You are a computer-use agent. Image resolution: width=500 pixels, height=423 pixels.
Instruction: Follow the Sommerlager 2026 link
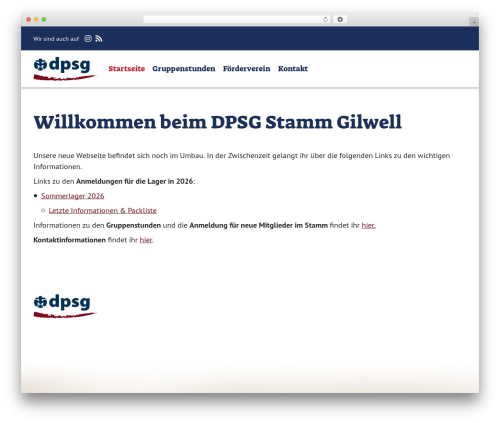tap(73, 196)
